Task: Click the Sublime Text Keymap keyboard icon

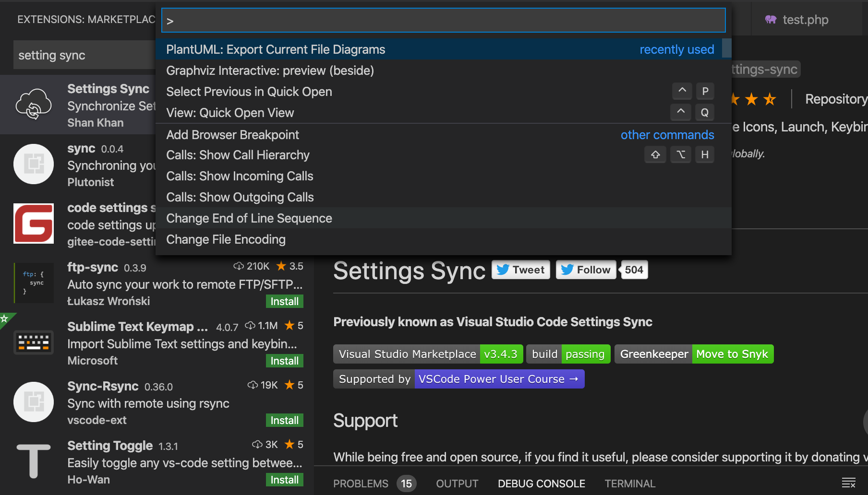Action: (34, 342)
